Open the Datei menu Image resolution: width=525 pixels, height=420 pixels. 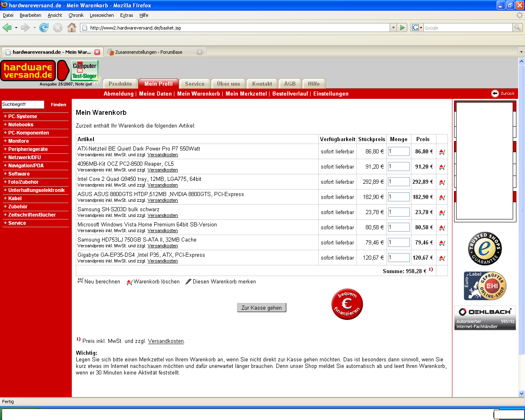(8, 15)
